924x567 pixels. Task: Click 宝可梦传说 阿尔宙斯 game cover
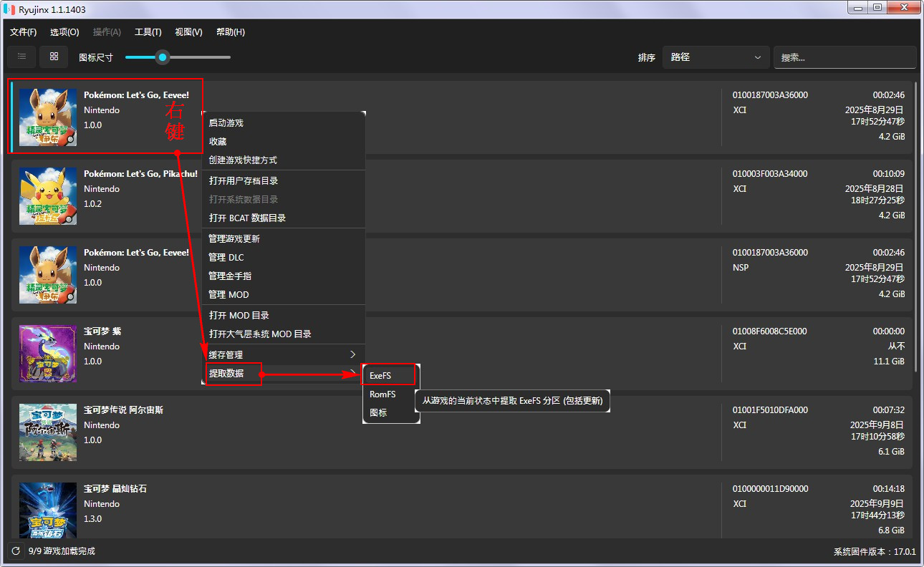point(48,432)
